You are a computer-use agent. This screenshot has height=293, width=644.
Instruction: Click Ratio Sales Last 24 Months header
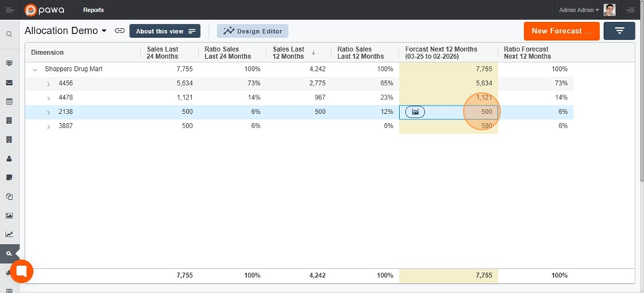tap(228, 52)
